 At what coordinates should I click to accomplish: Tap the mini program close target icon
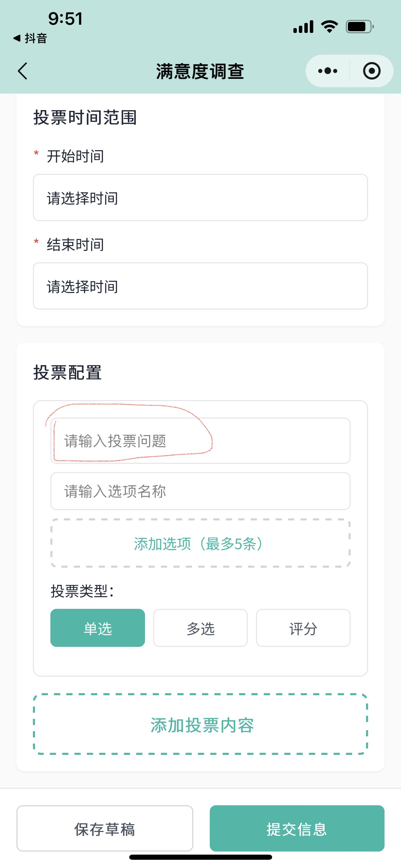coord(372,71)
